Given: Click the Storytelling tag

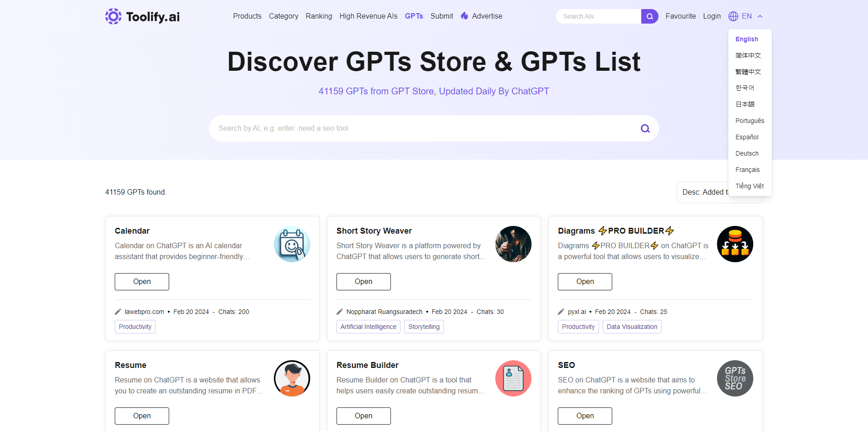Looking at the screenshot, I should tap(424, 327).
